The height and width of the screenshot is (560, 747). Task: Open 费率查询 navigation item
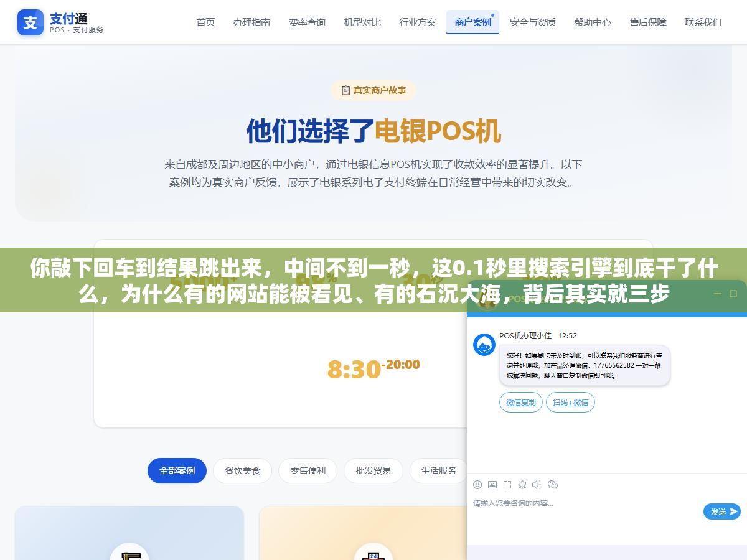click(x=307, y=22)
